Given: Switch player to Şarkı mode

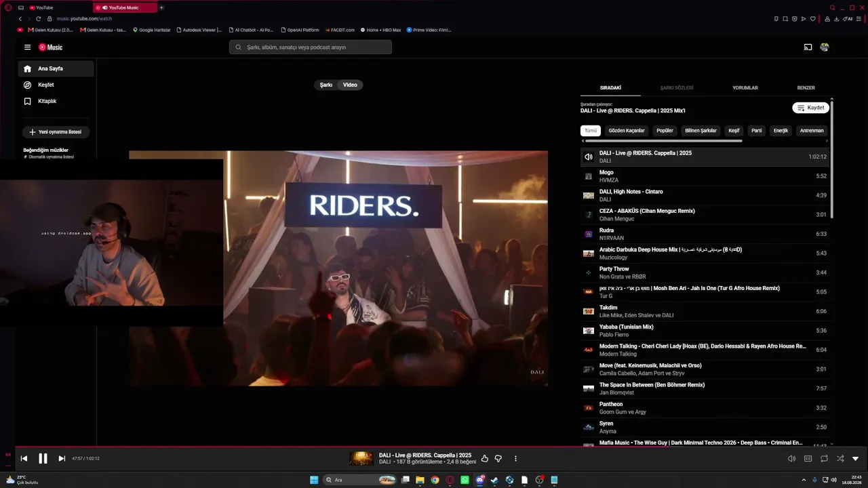Looking at the screenshot, I should point(326,85).
